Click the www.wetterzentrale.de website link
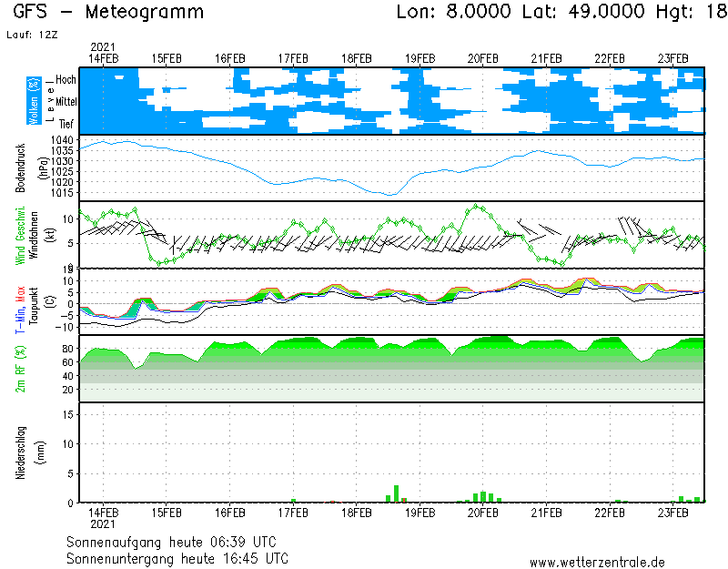The height and width of the screenshot is (569, 728). (x=597, y=562)
